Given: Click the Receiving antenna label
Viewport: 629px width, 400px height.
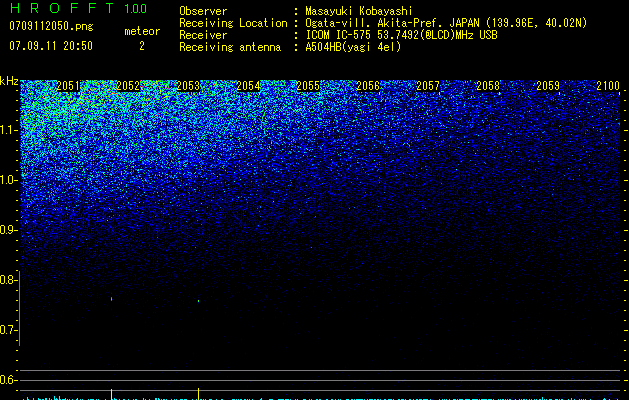Looking at the screenshot, I should pyautogui.click(x=230, y=47).
